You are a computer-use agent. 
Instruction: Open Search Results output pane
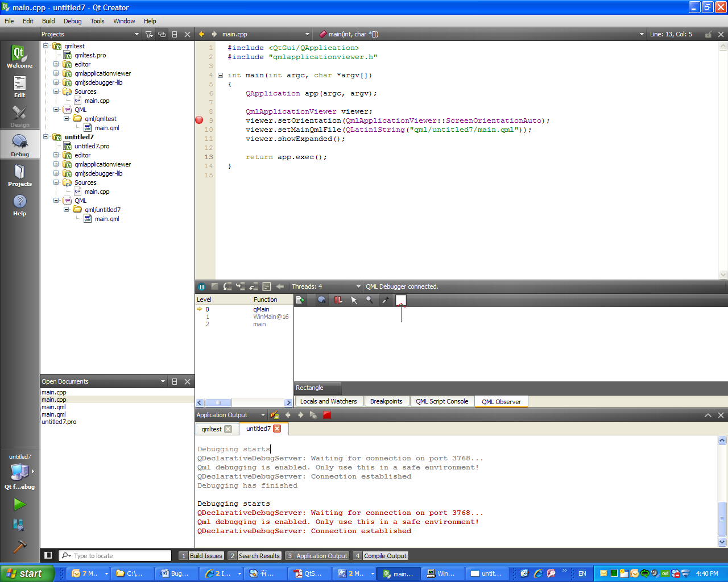(x=254, y=556)
